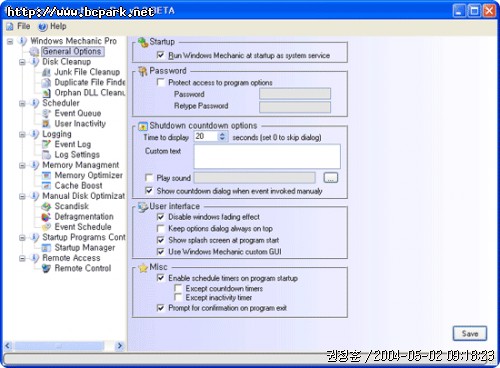The height and width of the screenshot is (368, 500).
Task: Click the Event Queue icon
Action: point(46,113)
